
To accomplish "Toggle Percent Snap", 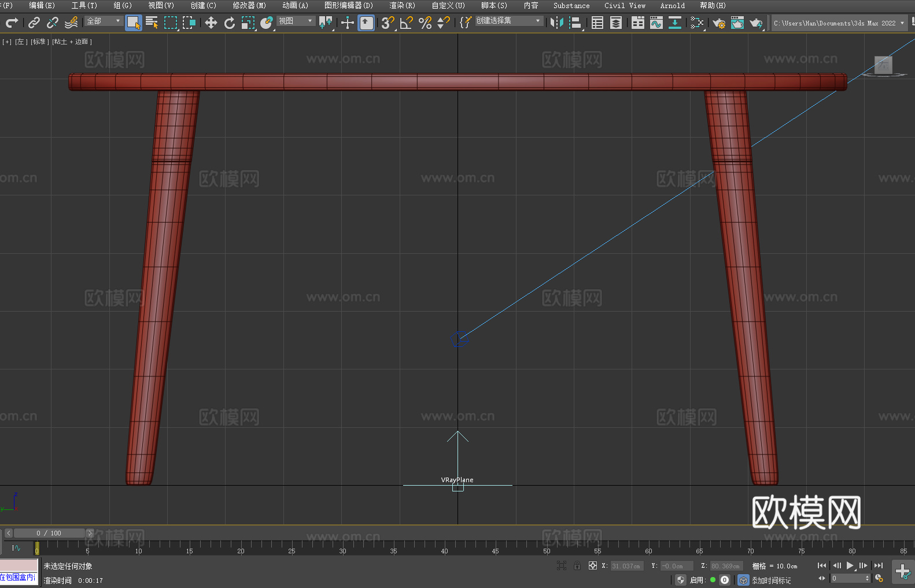I will (425, 23).
